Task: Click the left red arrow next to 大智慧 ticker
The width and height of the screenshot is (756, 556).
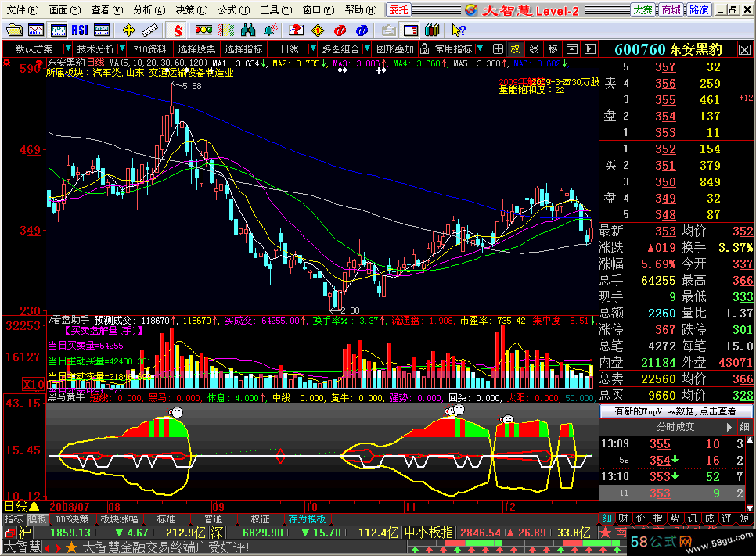Action: click(47, 548)
